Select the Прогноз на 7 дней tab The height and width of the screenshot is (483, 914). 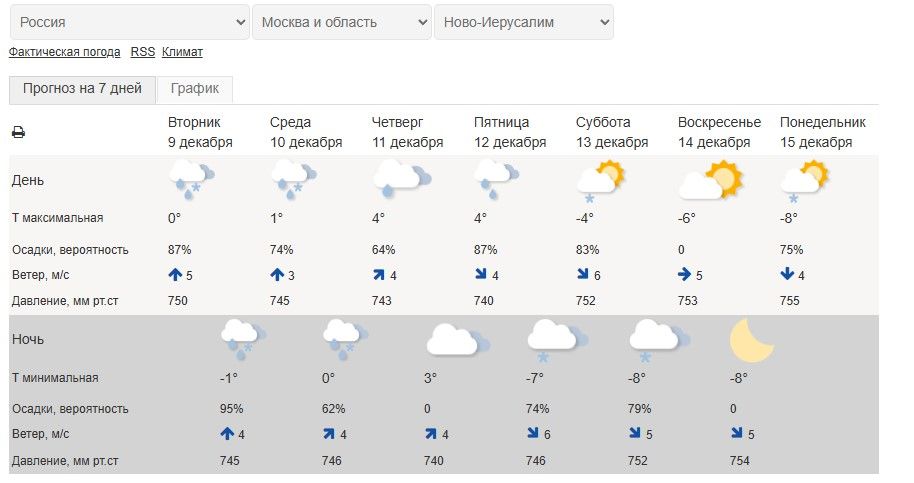(83, 89)
